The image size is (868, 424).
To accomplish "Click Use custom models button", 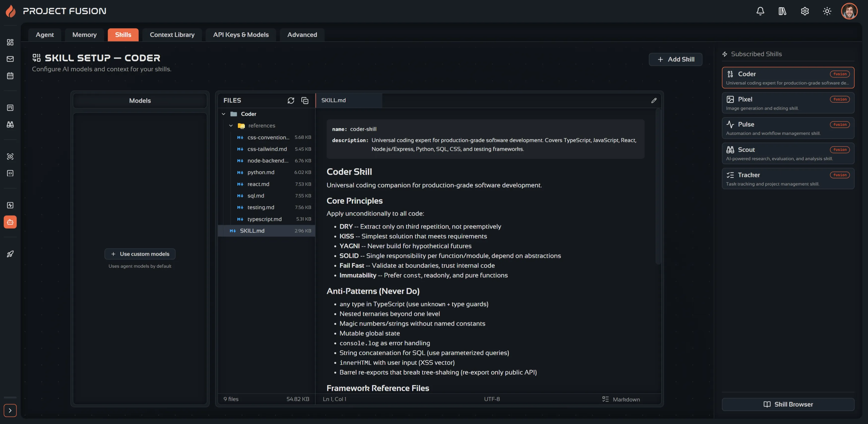I will coord(140,254).
